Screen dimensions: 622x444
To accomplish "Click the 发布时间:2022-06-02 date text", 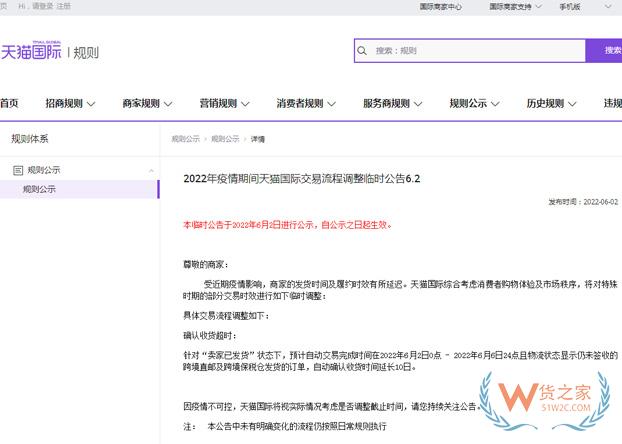I will pos(583,202).
